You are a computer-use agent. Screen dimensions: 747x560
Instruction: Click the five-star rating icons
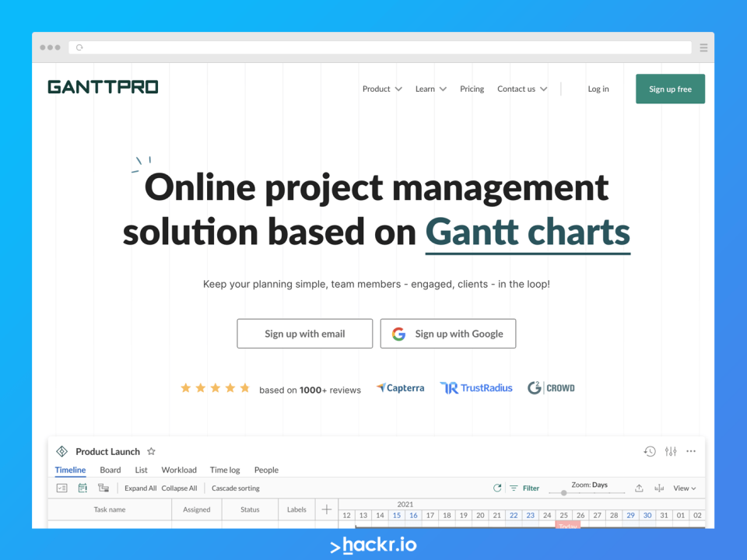(x=216, y=388)
